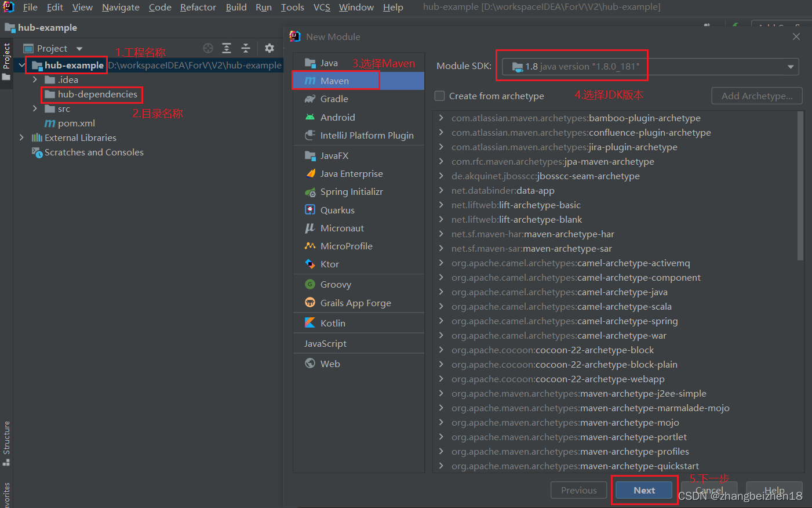Expand the External Libraries node

click(x=22, y=137)
